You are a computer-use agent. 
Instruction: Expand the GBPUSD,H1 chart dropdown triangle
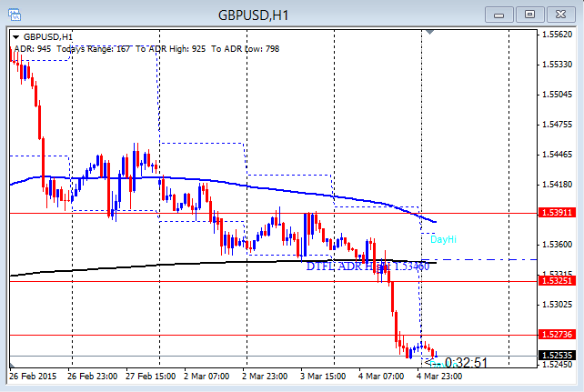click(15, 37)
